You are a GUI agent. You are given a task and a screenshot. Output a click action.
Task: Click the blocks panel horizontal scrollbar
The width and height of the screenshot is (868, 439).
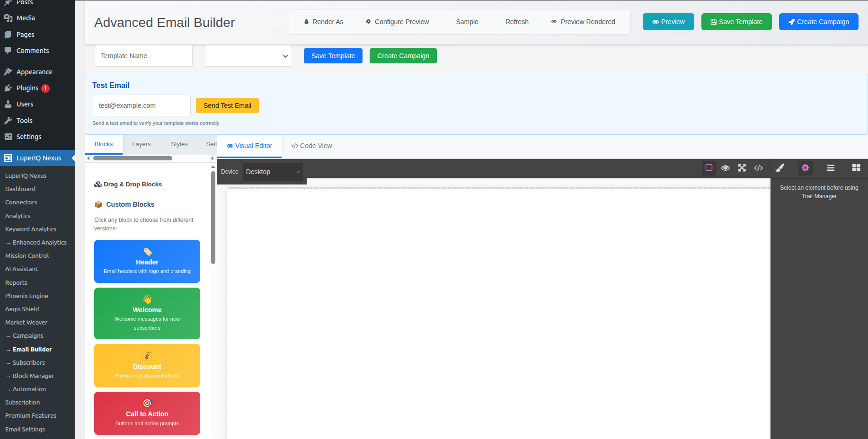[133, 158]
